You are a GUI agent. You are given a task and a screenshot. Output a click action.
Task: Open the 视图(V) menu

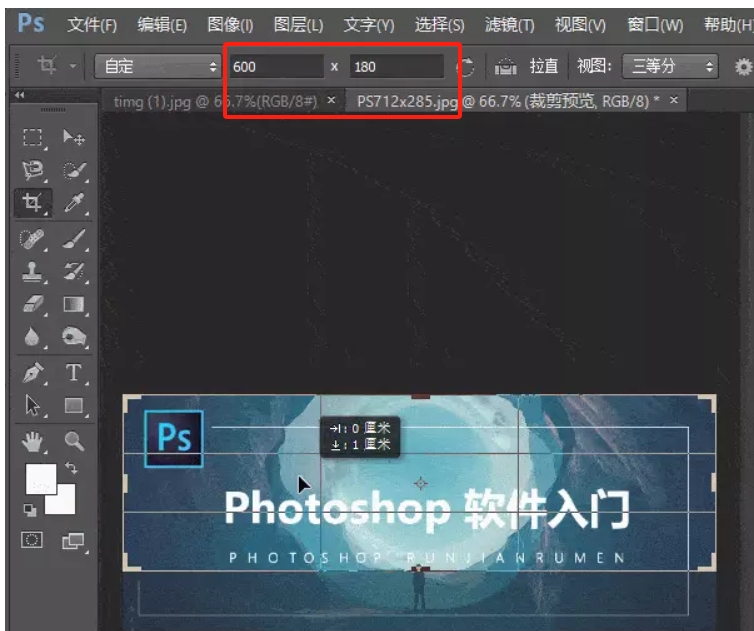click(580, 24)
